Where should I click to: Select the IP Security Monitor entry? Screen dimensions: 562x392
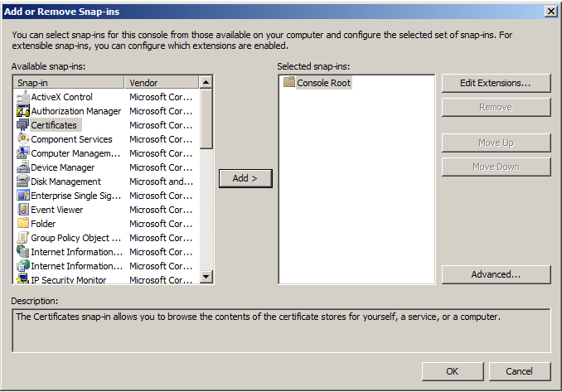pos(69,279)
